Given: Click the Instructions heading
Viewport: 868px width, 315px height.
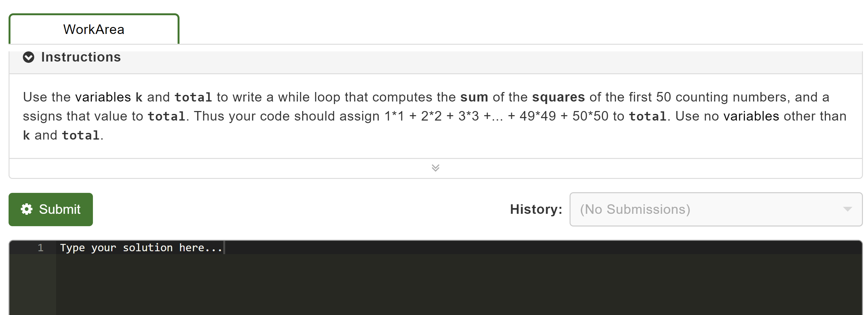Looking at the screenshot, I should pos(81,57).
